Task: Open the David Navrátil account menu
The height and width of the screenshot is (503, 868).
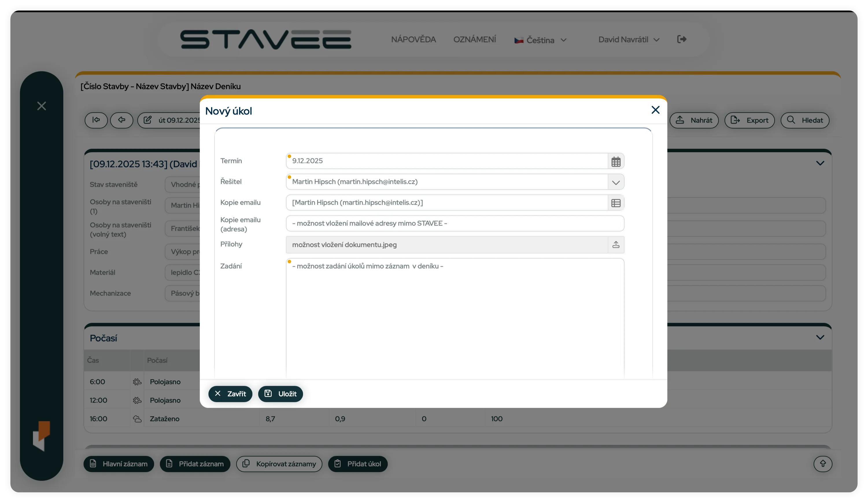Action: (628, 39)
